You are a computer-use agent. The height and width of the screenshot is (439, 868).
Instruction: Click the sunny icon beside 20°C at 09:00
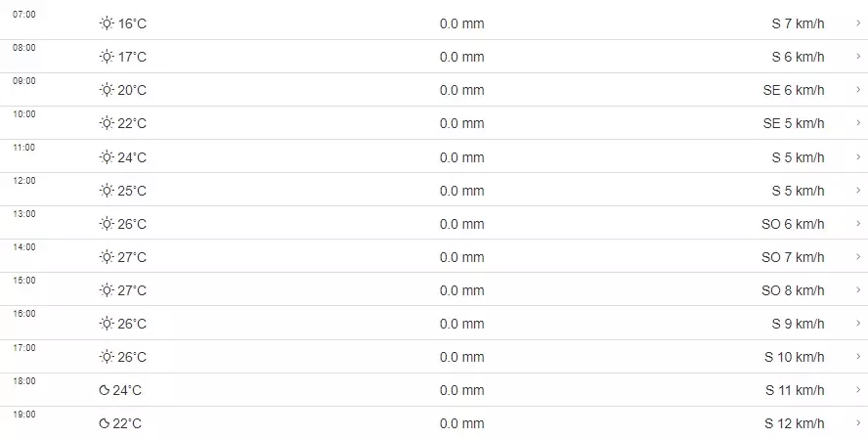pyautogui.click(x=107, y=90)
